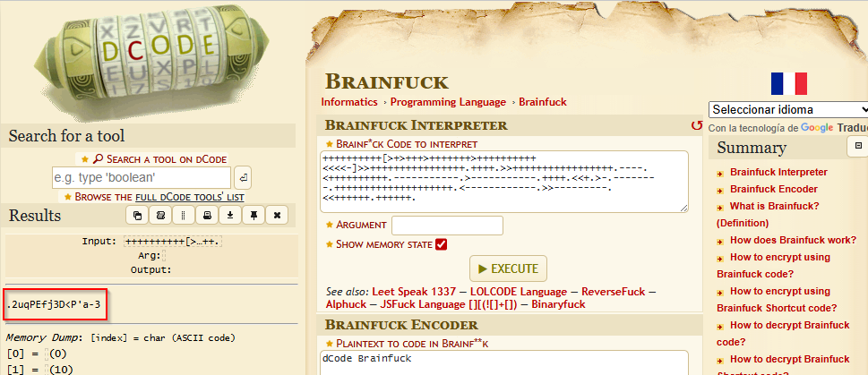Viewport: 868px width, 375px height.
Task: Copy the results to clipboard
Action: pyautogui.click(x=137, y=216)
